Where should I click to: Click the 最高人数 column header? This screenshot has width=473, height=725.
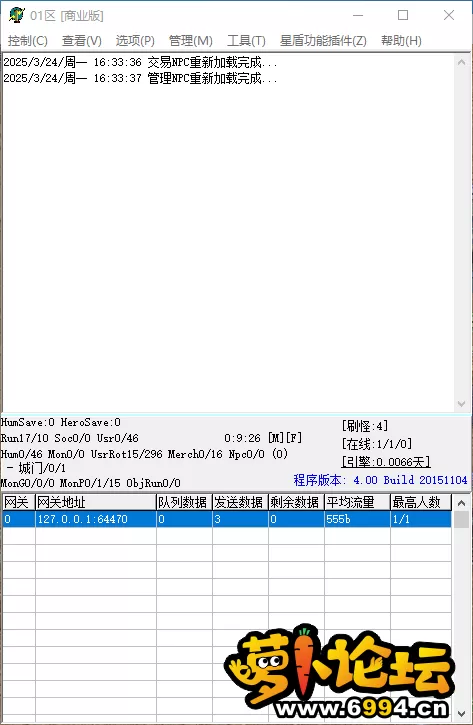(x=420, y=502)
